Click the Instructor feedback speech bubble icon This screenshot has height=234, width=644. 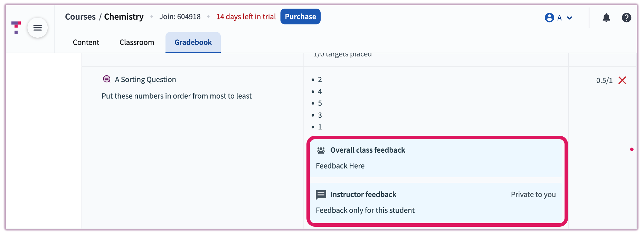pyautogui.click(x=321, y=194)
